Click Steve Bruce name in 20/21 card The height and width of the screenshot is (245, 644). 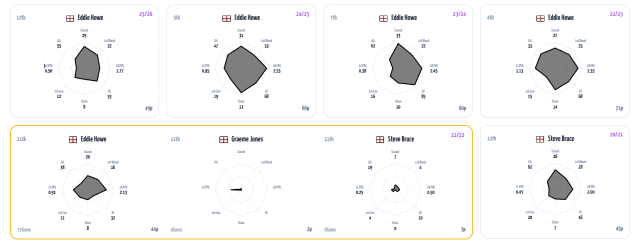[561, 139]
